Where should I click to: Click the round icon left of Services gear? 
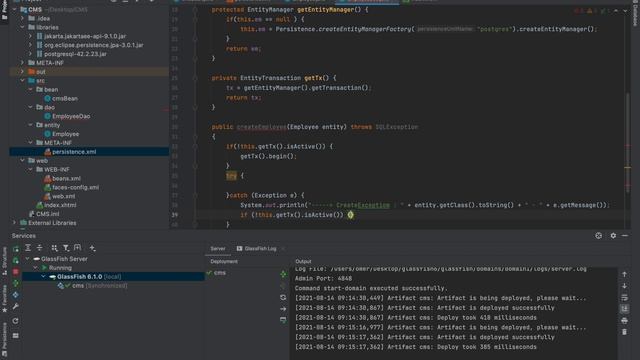pos(598,236)
